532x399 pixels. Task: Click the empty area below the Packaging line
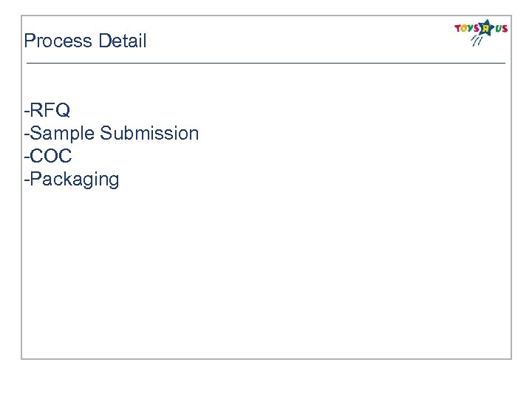click(x=222, y=273)
